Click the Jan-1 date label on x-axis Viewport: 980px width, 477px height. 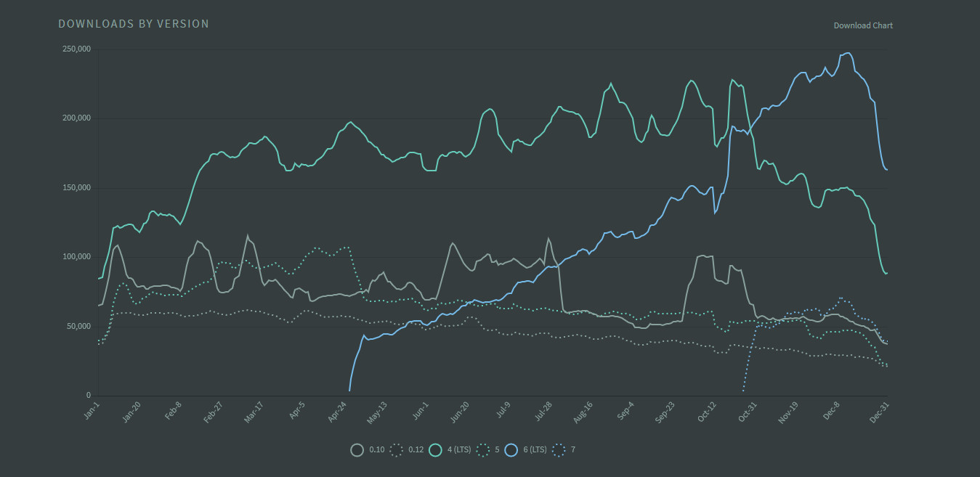91,410
